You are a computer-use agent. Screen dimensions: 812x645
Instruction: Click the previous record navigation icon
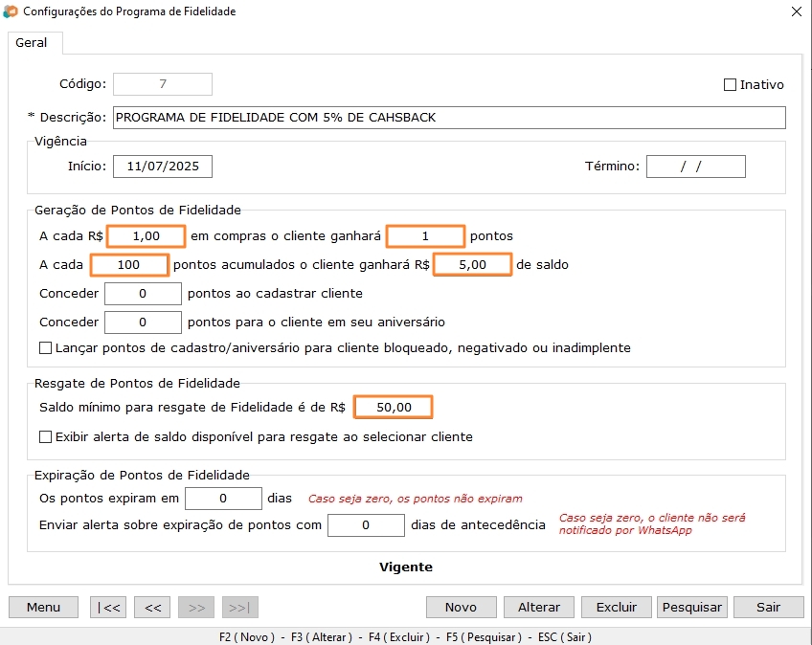pos(151,607)
